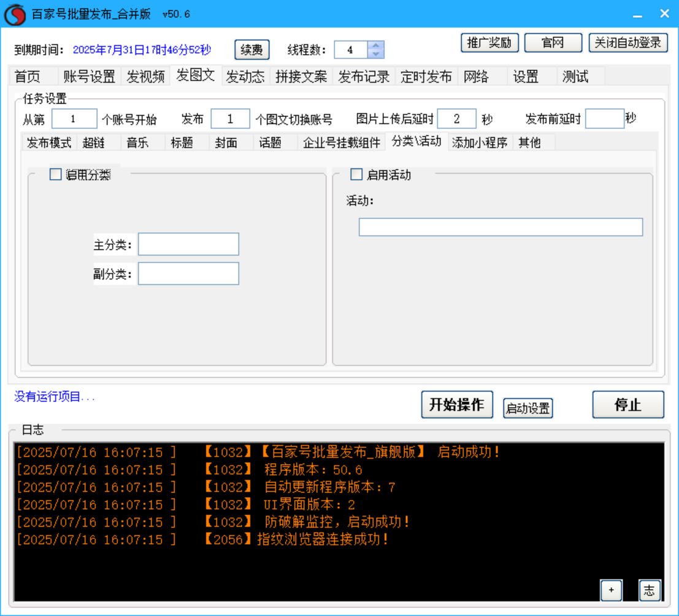Viewport: 679px width, 616px height.
Task: Click the 活动 input field
Action: point(501,227)
